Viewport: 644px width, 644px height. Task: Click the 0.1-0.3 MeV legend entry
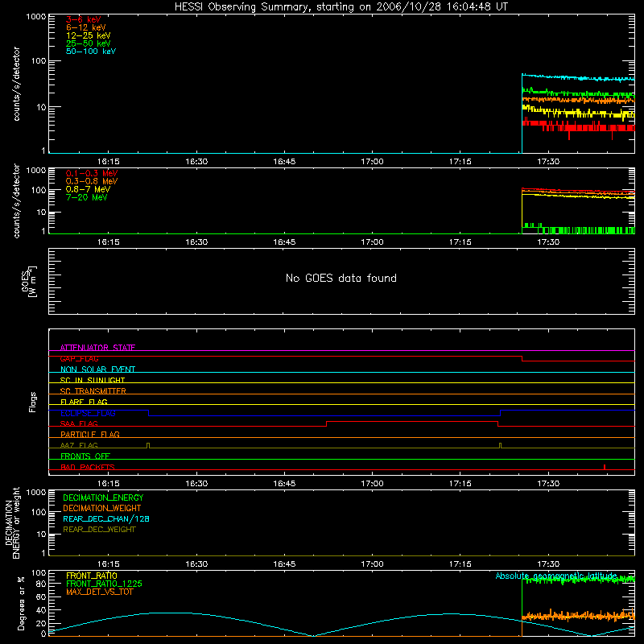(92, 173)
